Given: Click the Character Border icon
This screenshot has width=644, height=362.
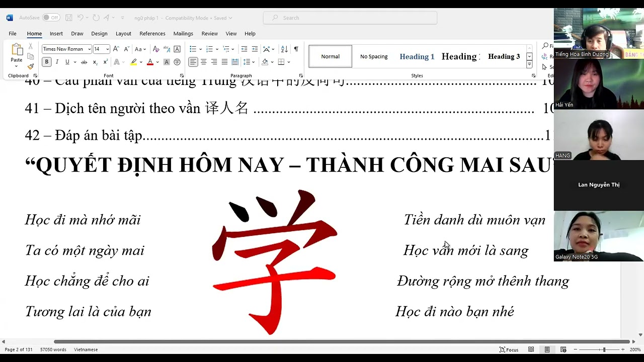Looking at the screenshot, I should point(177,49).
